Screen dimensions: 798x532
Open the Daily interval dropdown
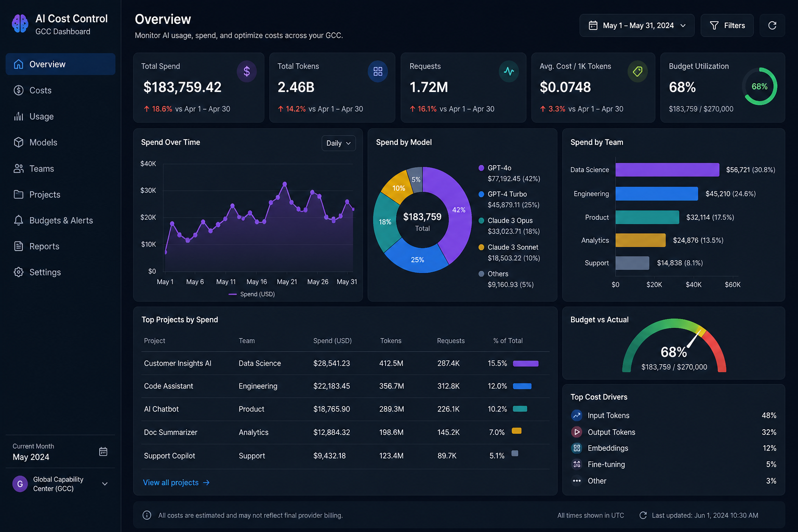(339, 143)
